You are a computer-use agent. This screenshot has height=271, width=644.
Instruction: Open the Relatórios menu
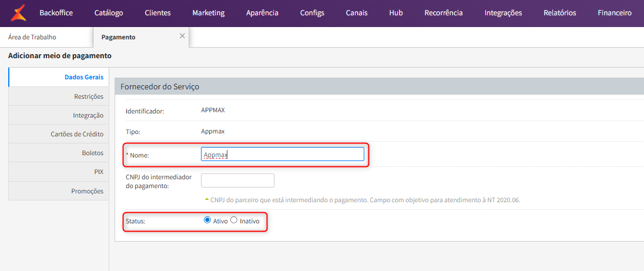point(559,13)
